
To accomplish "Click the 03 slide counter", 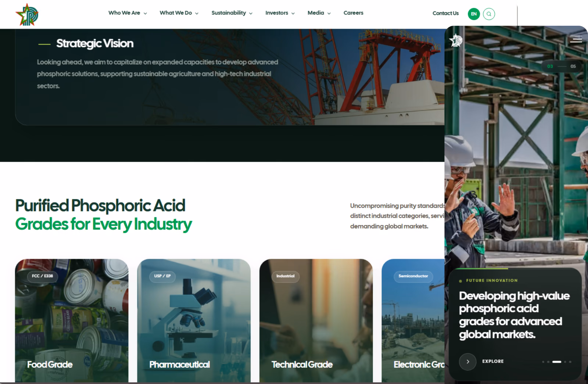I will pyautogui.click(x=550, y=66).
